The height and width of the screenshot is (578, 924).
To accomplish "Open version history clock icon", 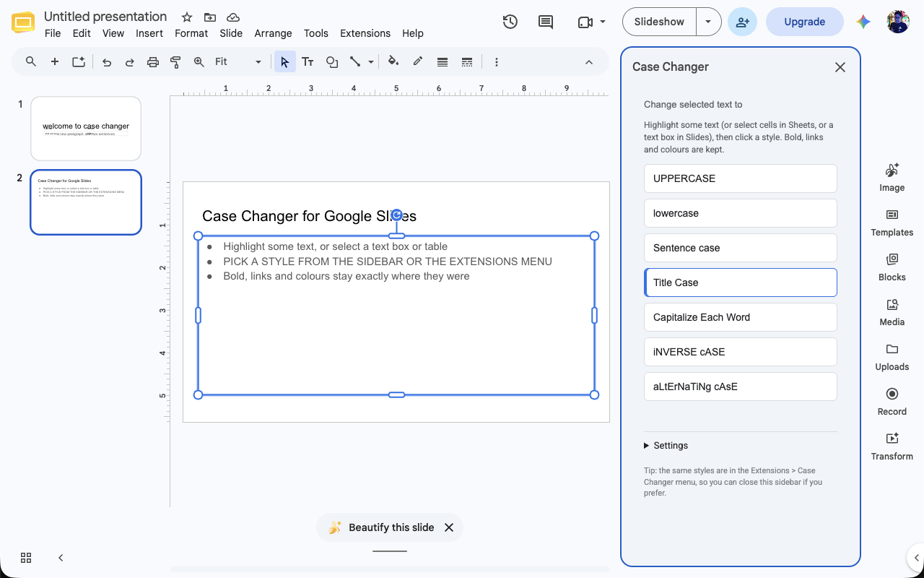I will coord(510,22).
